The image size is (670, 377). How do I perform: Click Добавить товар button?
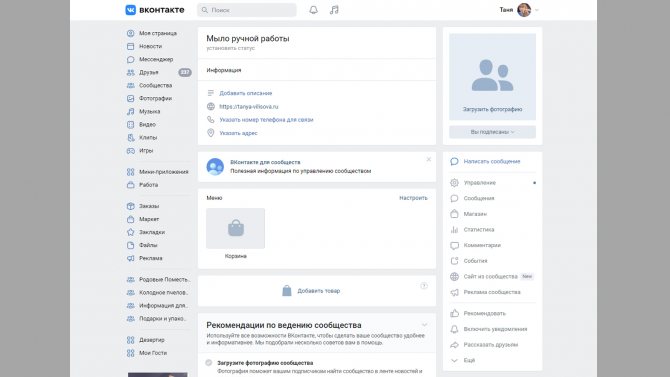(311, 291)
